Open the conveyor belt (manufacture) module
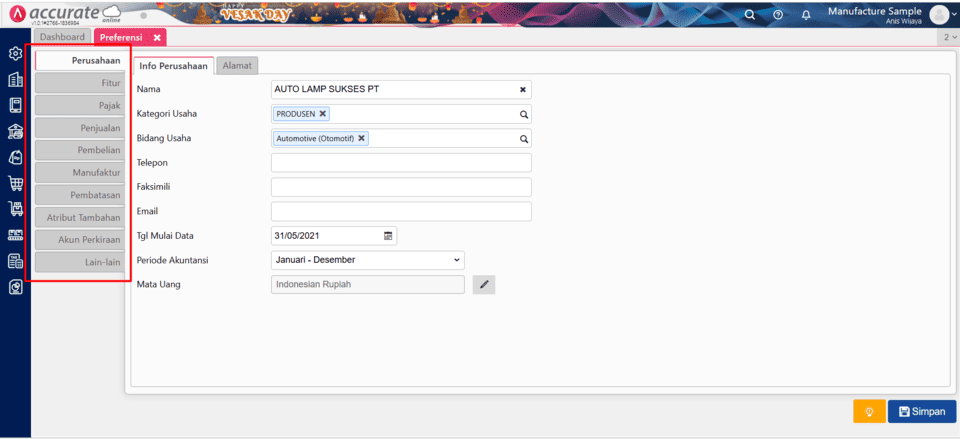This screenshot has height=439, width=960. [x=15, y=235]
